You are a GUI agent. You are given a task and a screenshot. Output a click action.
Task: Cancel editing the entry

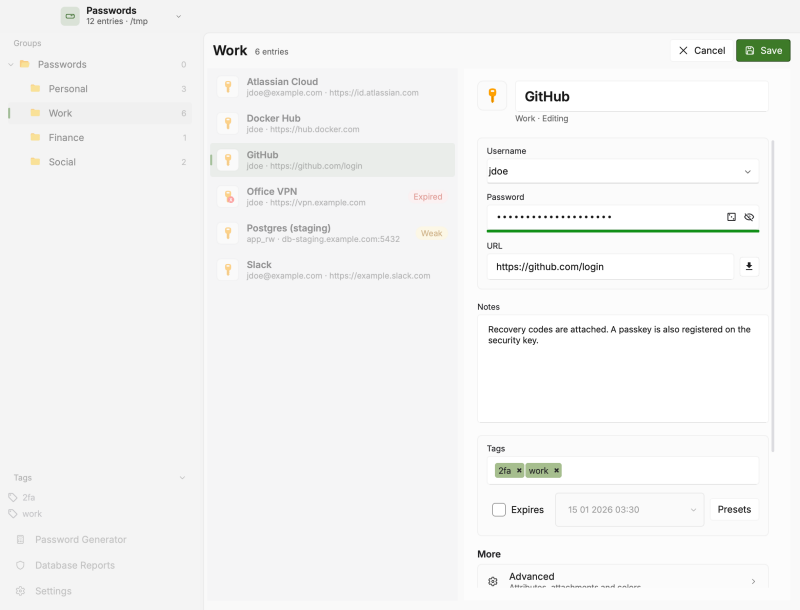pos(702,50)
